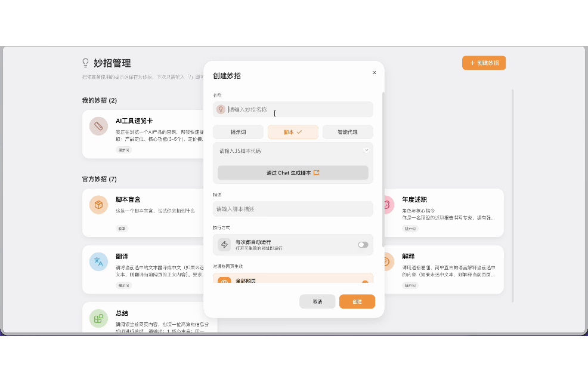588x382 pixels.
Task: Click the lightning bolt icon beside 每次都自动运行
Action: tap(224, 245)
